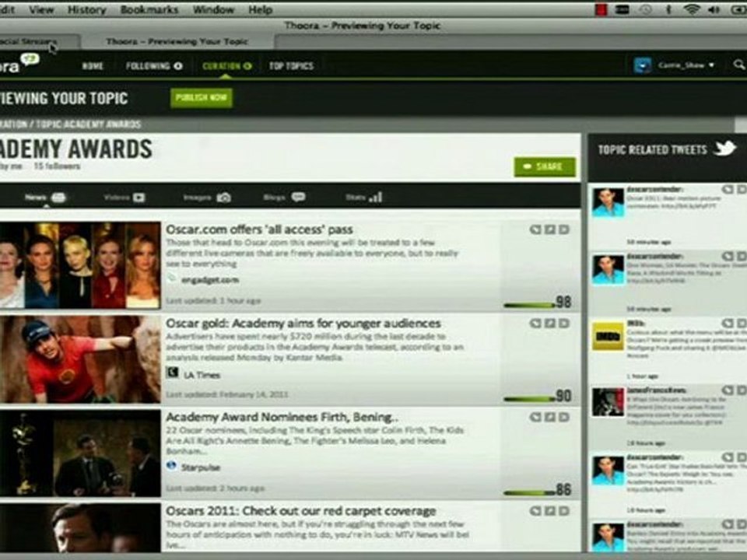Click the score bar showing 86
747x560 pixels.
tap(530, 492)
